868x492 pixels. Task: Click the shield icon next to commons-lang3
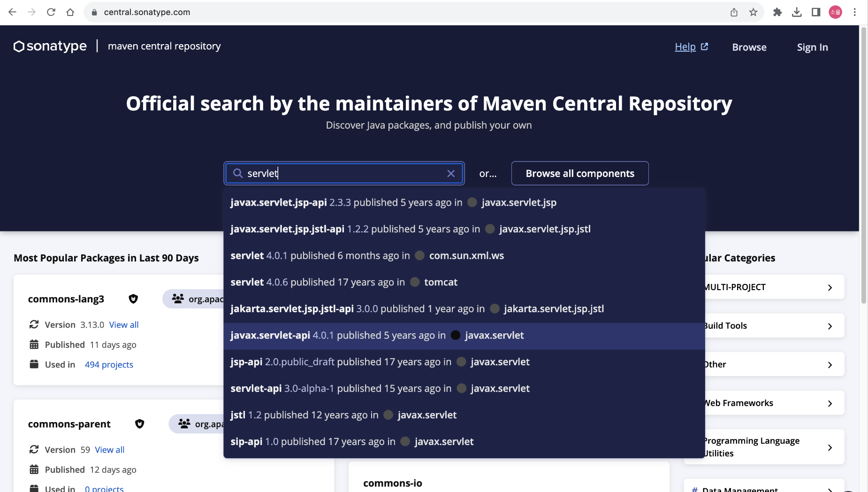click(133, 299)
